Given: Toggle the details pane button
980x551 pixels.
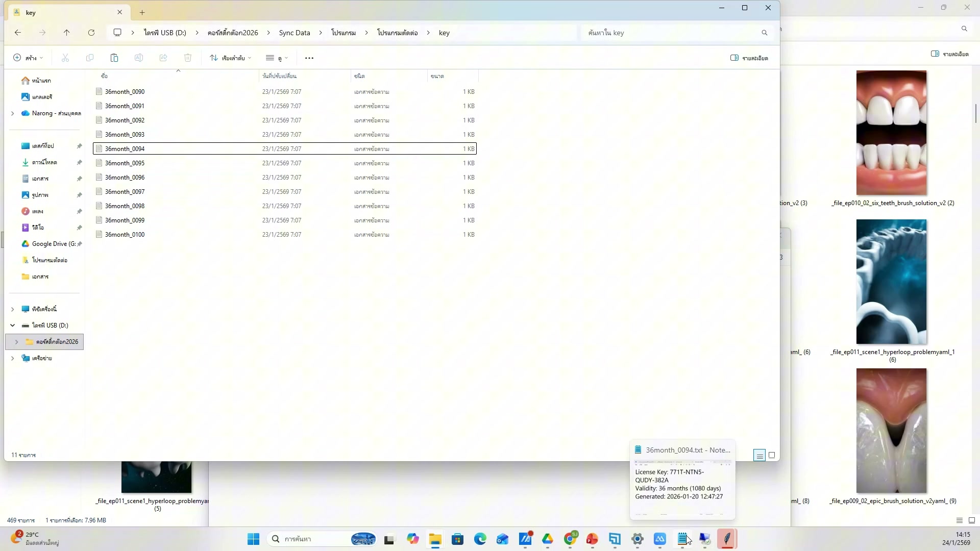Looking at the screenshot, I should (x=749, y=58).
